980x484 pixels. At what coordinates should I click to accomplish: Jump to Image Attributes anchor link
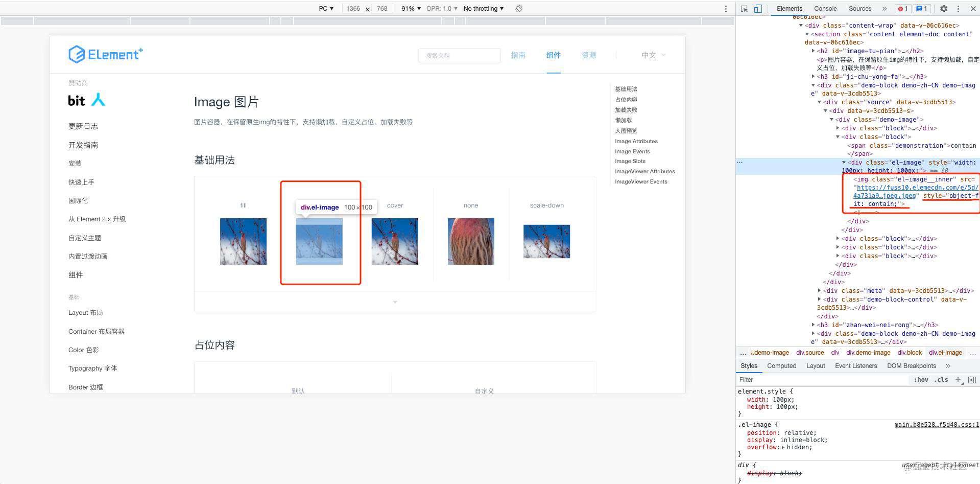pos(636,142)
